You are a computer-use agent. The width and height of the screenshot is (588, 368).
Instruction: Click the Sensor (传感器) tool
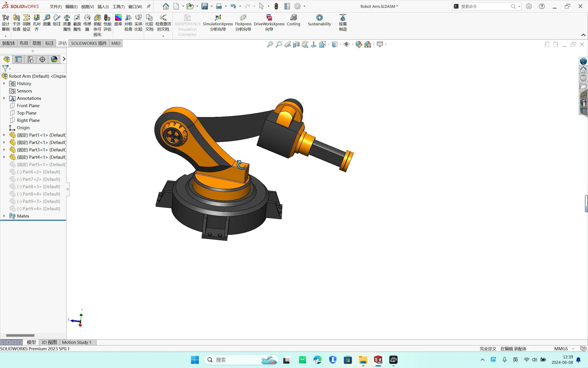87,23
